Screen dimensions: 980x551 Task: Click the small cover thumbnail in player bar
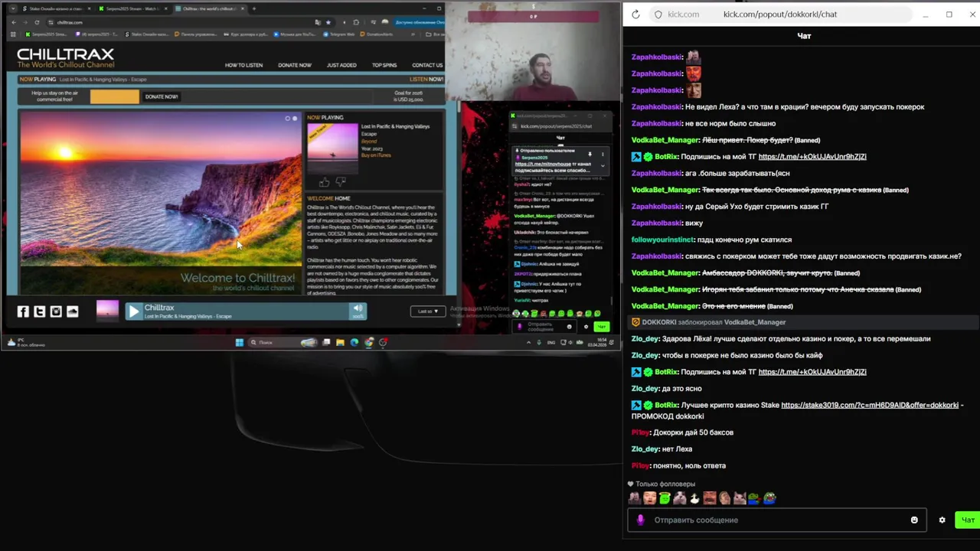pyautogui.click(x=107, y=310)
